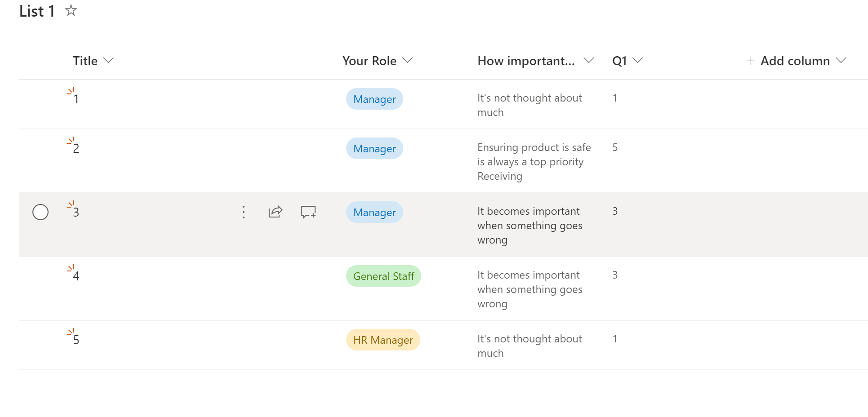868x417 pixels.
Task: Click the share icon in row 3
Action: (275, 212)
